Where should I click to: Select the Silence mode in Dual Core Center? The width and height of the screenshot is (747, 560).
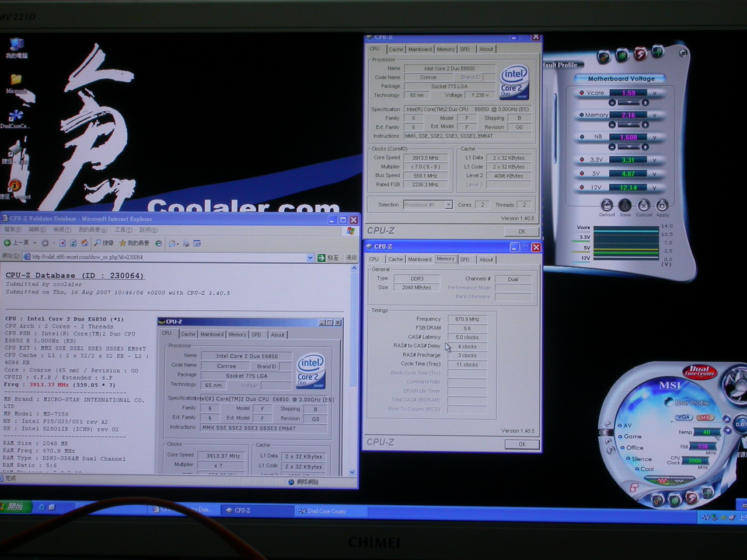[638, 459]
